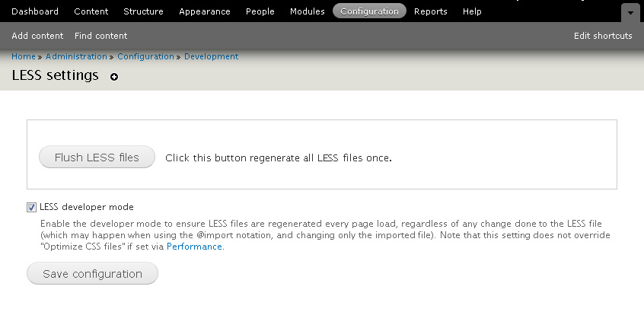Open the Structure menu
644x331 pixels.
coord(143,11)
